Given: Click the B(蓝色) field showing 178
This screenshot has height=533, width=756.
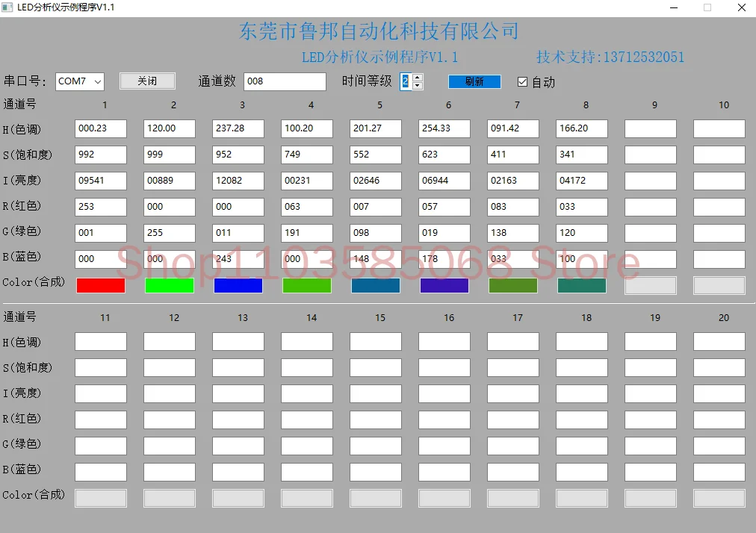Looking at the screenshot, I should 444,259.
